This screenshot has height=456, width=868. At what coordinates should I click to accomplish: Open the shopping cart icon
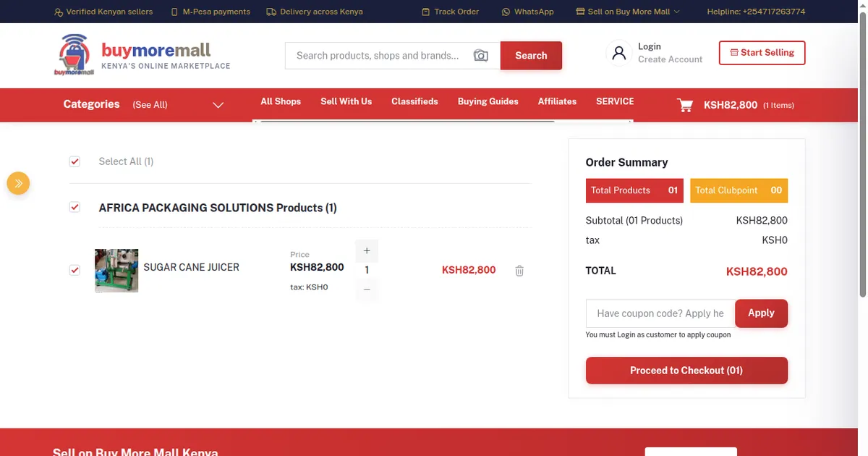coord(684,105)
